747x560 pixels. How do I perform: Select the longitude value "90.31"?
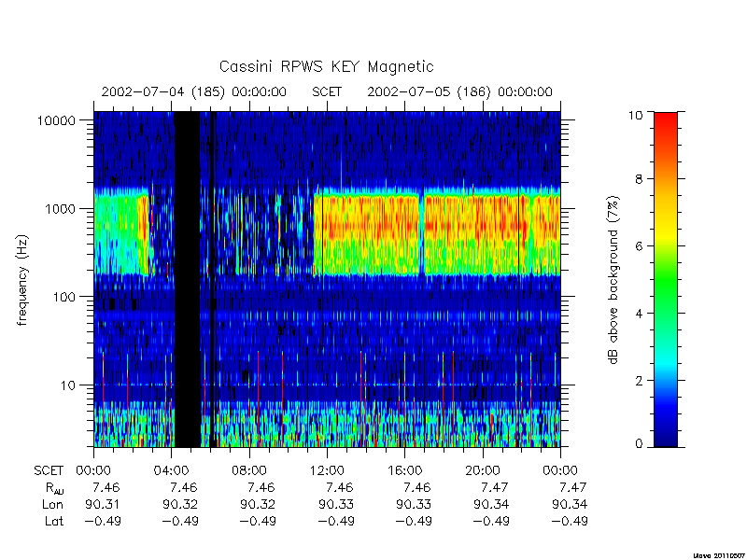click(x=103, y=504)
